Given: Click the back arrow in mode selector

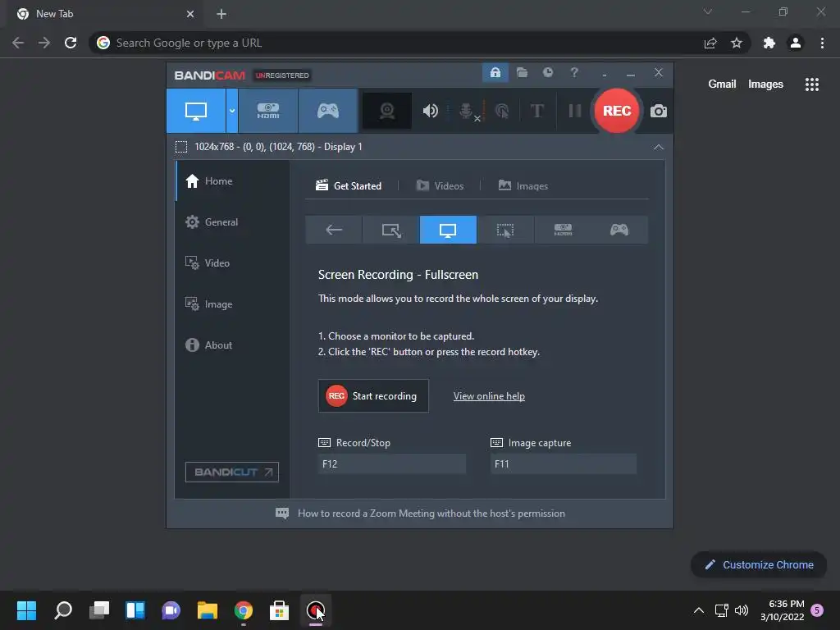Looking at the screenshot, I should (334, 230).
